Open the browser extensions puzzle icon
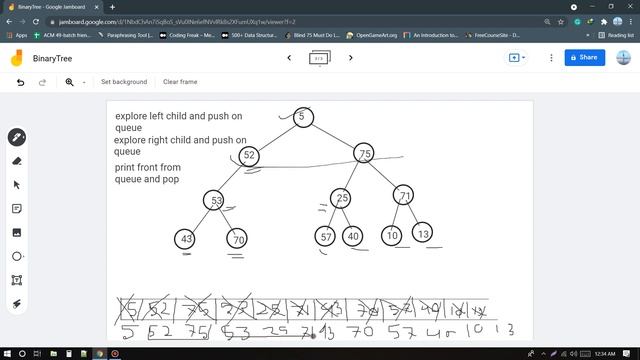 tap(604, 22)
